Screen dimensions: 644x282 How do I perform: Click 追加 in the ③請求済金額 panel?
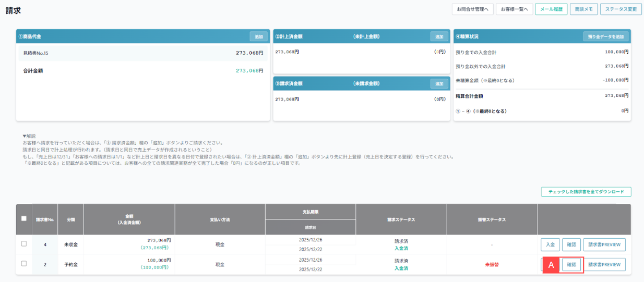pos(439,83)
